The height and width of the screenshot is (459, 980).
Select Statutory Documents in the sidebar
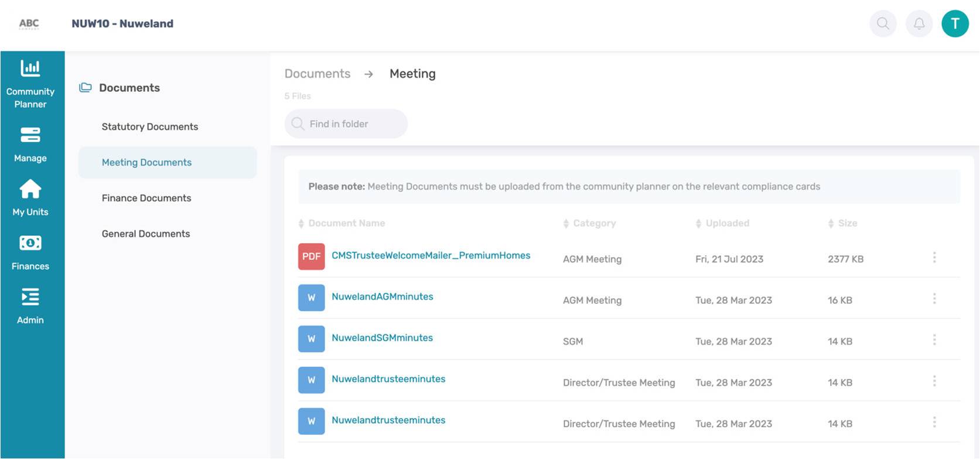[150, 126]
